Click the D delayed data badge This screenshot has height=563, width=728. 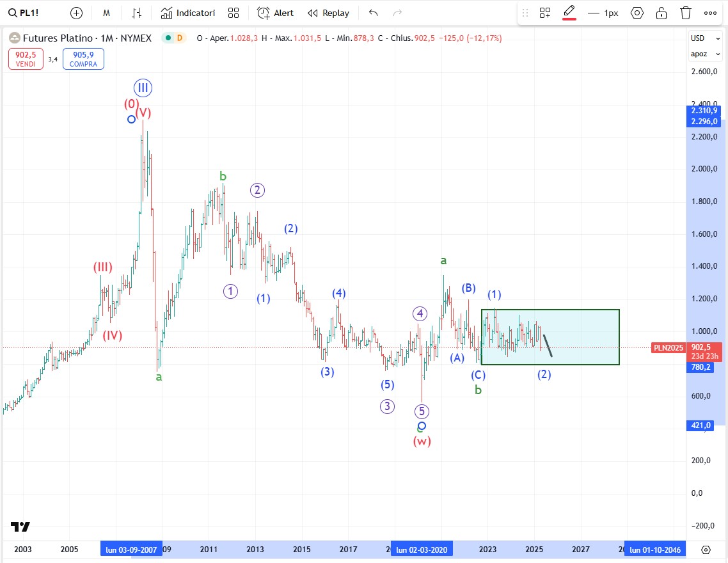click(x=179, y=38)
